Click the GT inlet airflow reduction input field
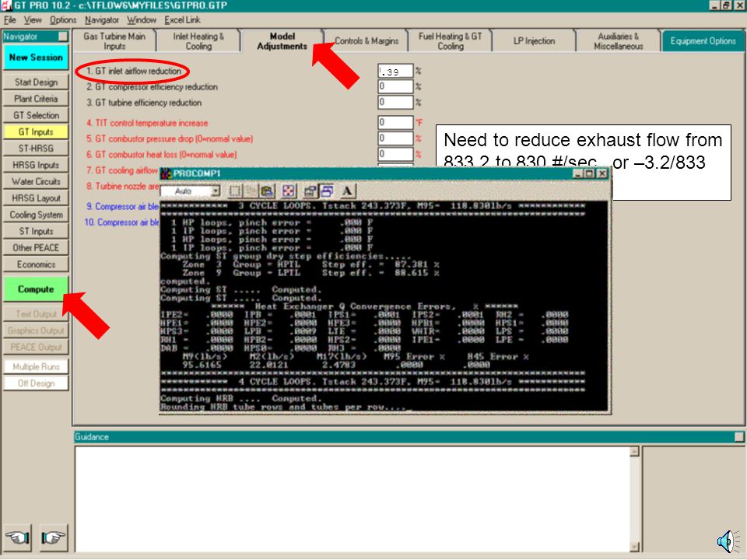The height and width of the screenshot is (560, 747). point(395,72)
